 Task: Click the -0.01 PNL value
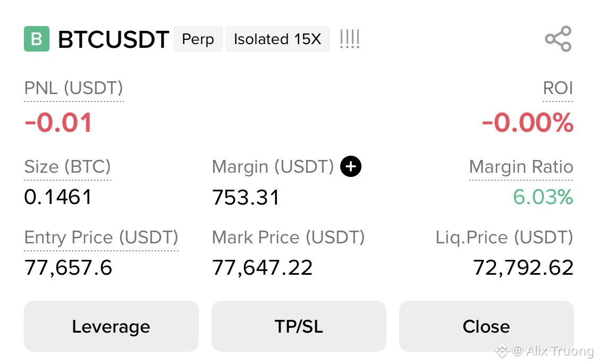pyautogui.click(x=58, y=123)
